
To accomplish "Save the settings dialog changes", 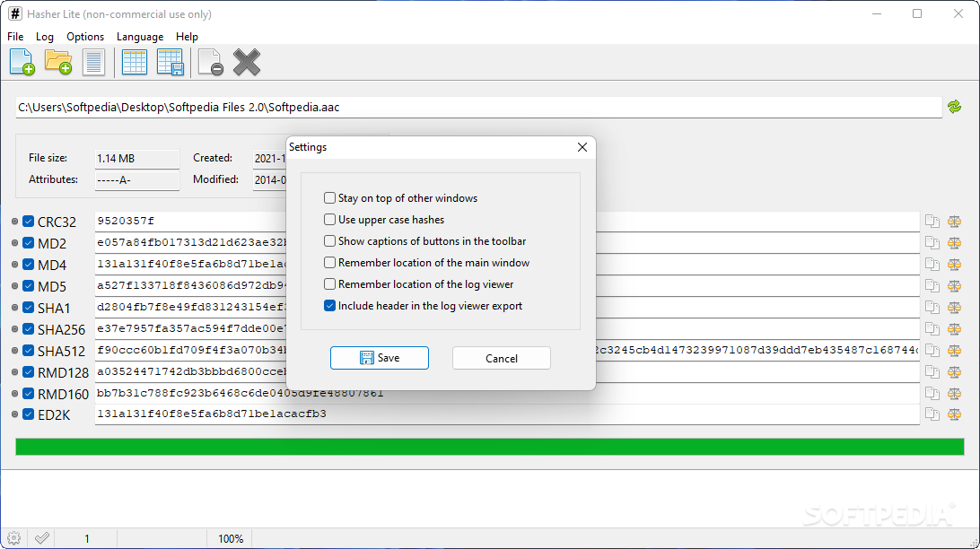I will pos(380,358).
